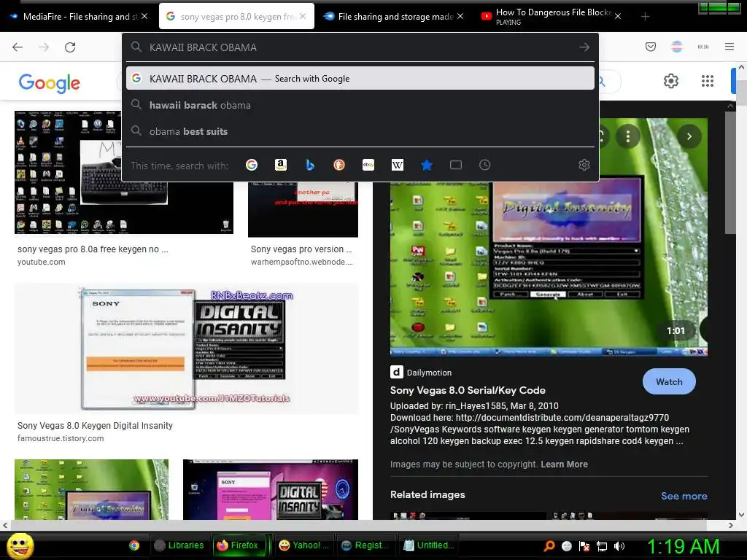Pick the hawaii barack obama suggestion
This screenshot has height=560, width=747.
point(360,105)
